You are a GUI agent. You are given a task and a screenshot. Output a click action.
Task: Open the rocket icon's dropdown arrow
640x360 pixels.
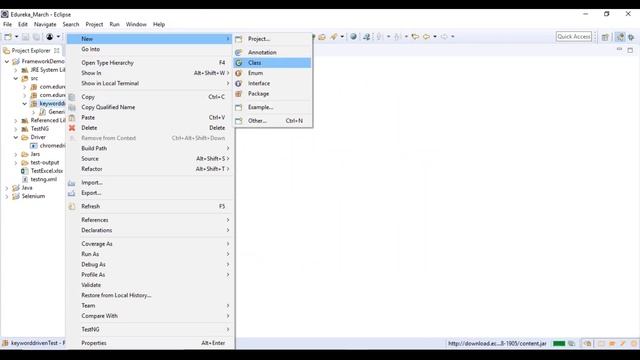coord(342,37)
